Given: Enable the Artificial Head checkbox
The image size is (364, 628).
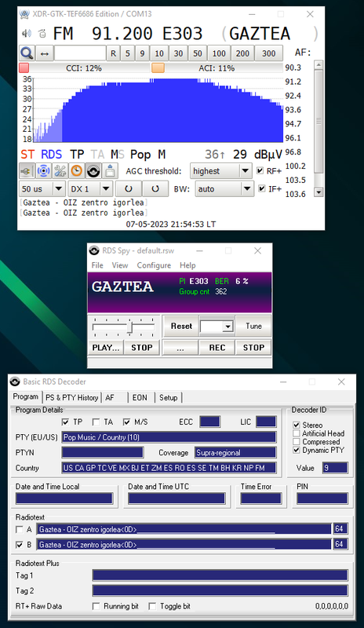Looking at the screenshot, I should [297, 433].
